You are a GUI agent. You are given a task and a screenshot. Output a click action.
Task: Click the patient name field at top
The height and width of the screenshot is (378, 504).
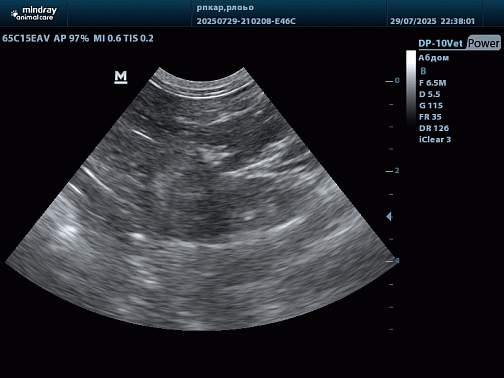pos(225,8)
